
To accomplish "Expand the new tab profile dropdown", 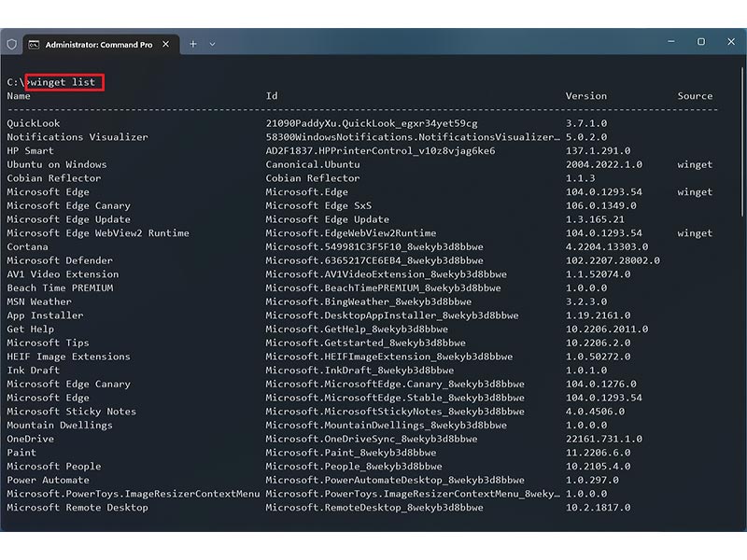I will click(213, 44).
